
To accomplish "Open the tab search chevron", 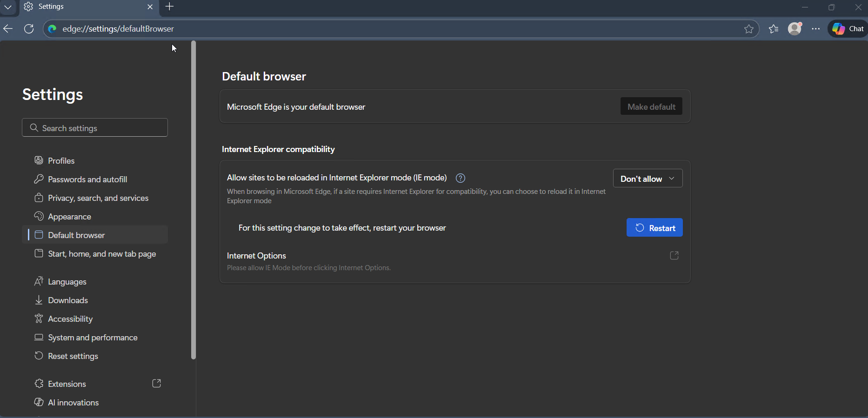I will tap(8, 7).
